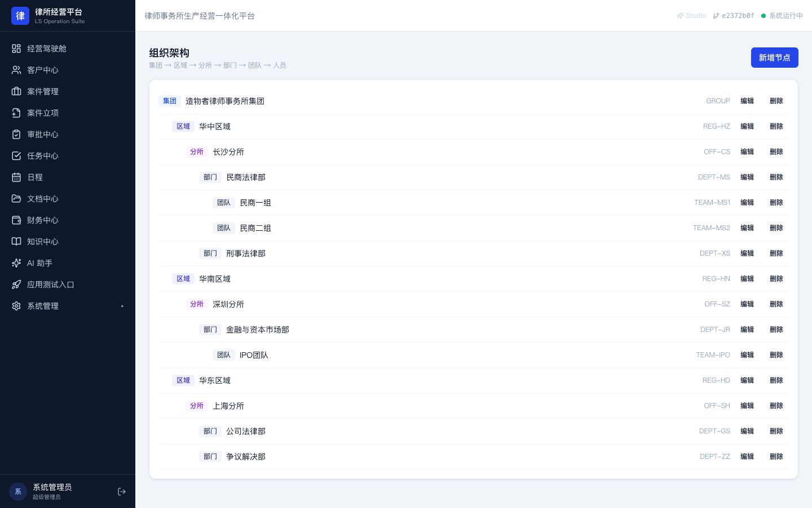Click the 审批中心 clipboard icon
This screenshot has width=812, height=508.
pos(16,134)
